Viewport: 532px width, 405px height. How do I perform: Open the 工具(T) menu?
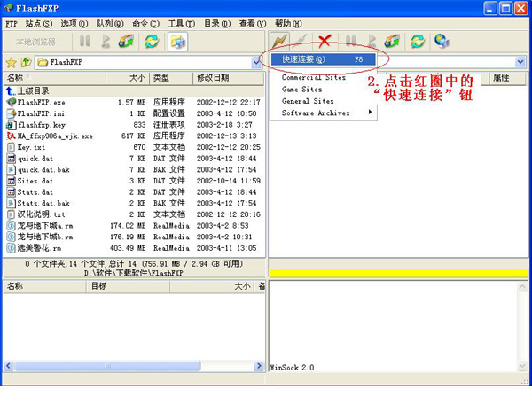click(181, 23)
